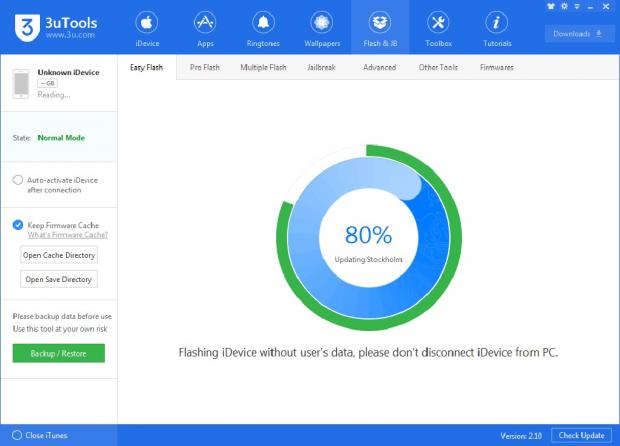620x446 pixels.
Task: Open the Wallpapers section
Action: coord(322,29)
